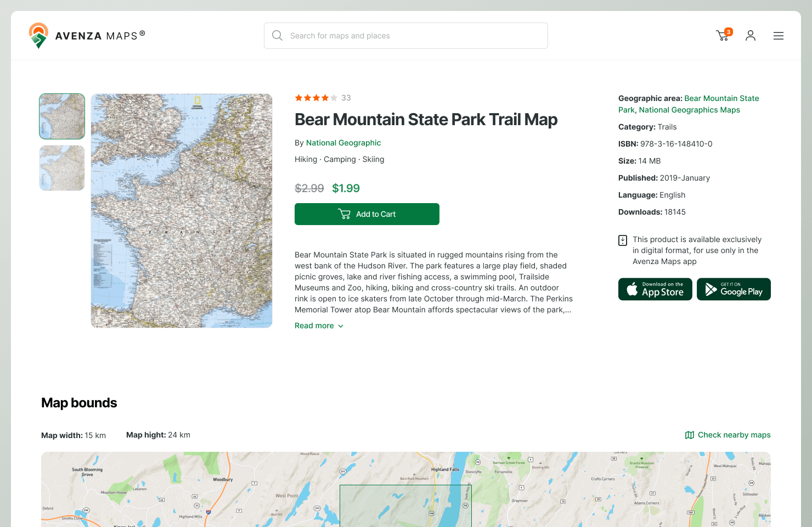The width and height of the screenshot is (812, 527).
Task: Click the Size 14 MB entry
Action: coord(640,161)
